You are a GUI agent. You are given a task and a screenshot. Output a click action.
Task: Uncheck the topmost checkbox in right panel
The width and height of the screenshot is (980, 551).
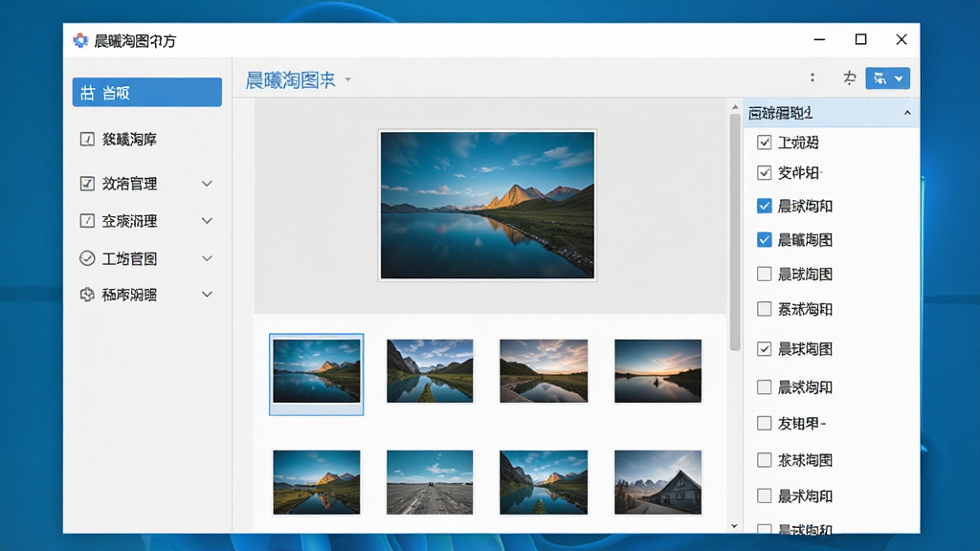pos(764,143)
